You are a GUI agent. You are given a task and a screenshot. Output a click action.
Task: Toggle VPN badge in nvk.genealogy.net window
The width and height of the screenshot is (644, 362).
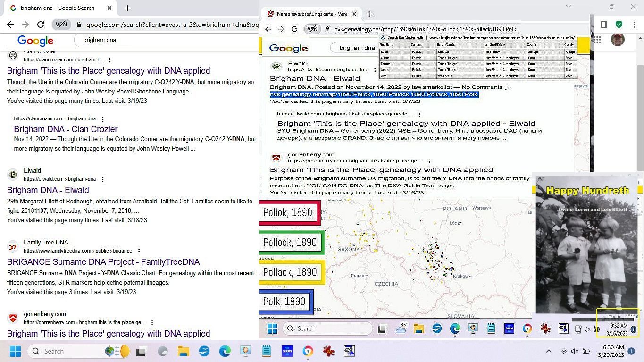[x=312, y=29]
